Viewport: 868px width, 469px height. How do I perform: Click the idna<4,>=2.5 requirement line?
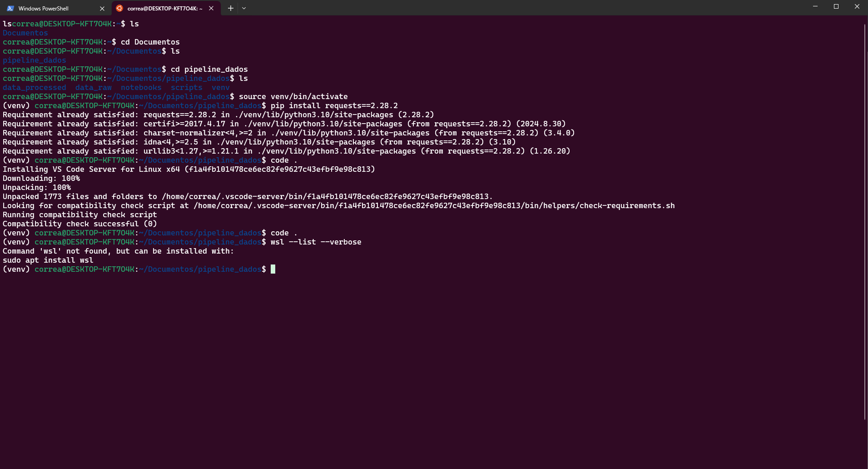(x=259, y=142)
